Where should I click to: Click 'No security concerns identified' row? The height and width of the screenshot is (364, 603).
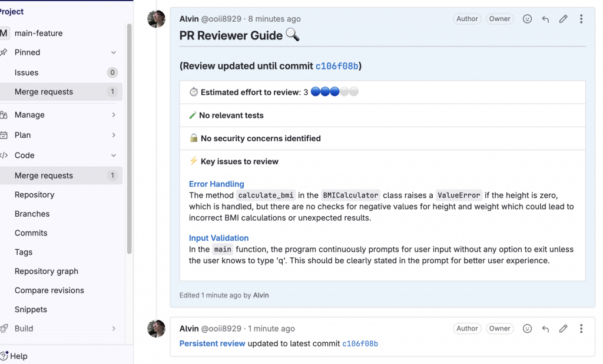[x=383, y=138]
